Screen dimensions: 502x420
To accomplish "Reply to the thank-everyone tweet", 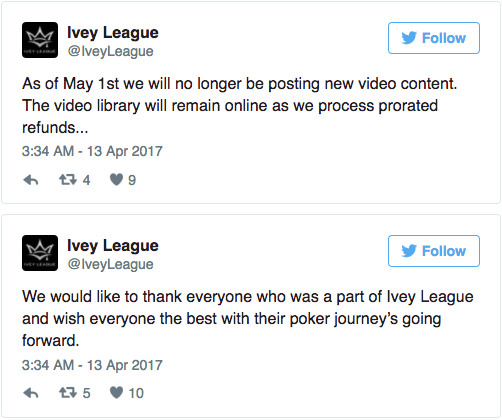I will click(31, 393).
